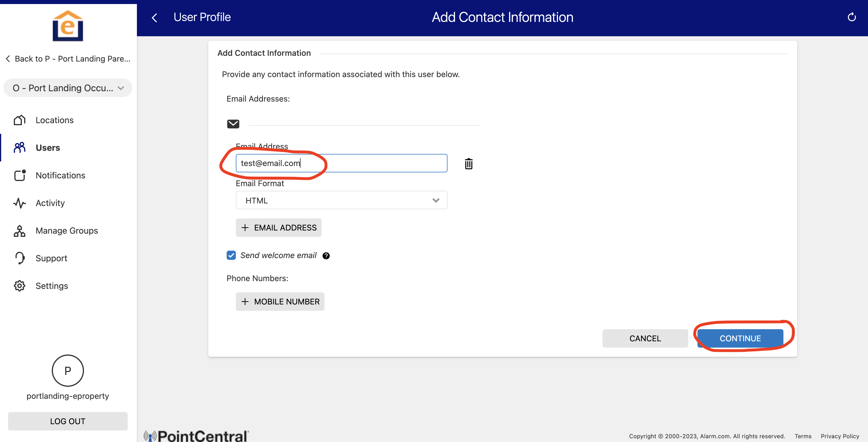Click the refresh icon in header
Image resolution: width=868 pixels, height=442 pixels.
tap(851, 17)
